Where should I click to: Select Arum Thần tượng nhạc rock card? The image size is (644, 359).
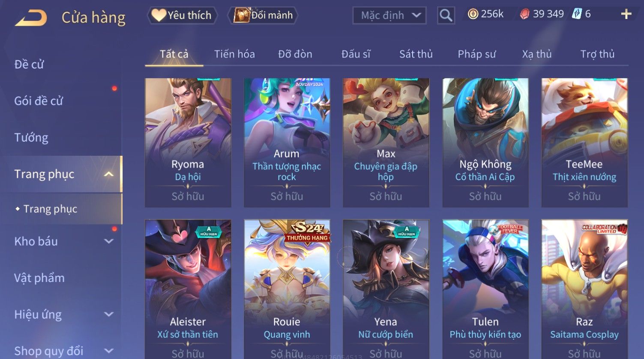pyautogui.click(x=287, y=142)
